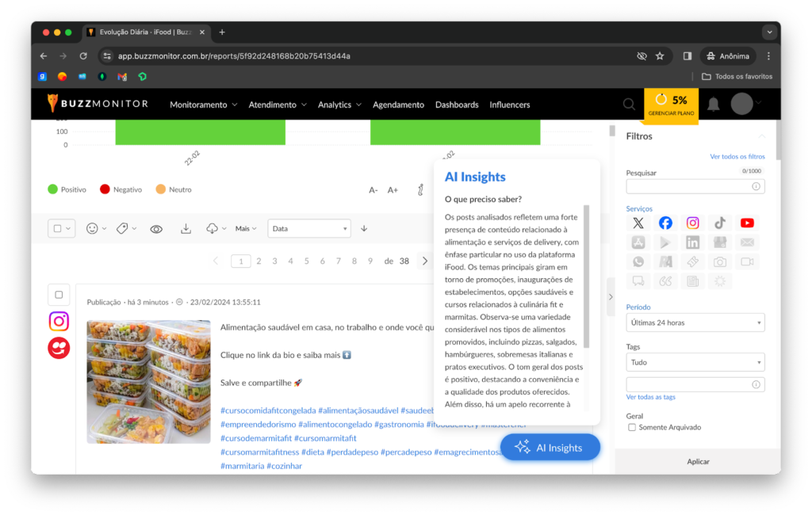This screenshot has height=515, width=812.
Task: Click the download icon in the posts toolbar
Action: click(x=186, y=228)
